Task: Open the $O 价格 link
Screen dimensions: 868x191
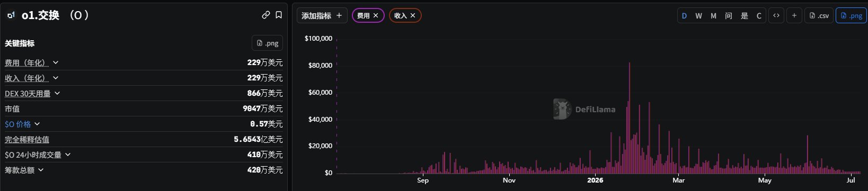Action: 18,124
